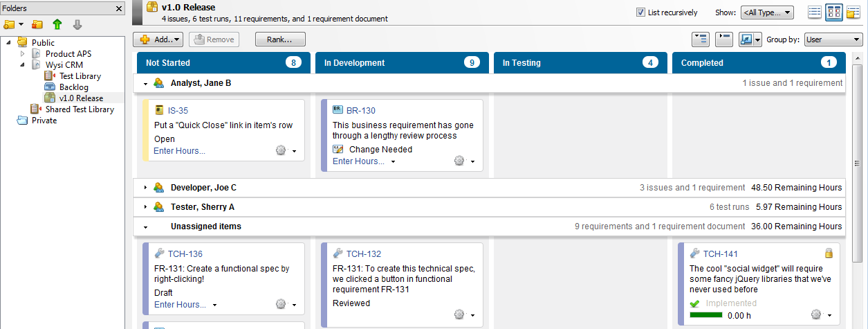868x329 pixels.
Task: Switch to folder tree list view icon
Action: (x=853, y=12)
